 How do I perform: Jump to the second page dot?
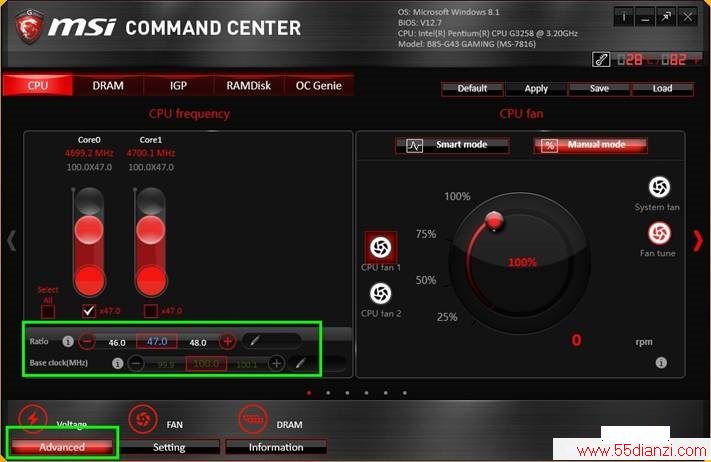point(328,393)
